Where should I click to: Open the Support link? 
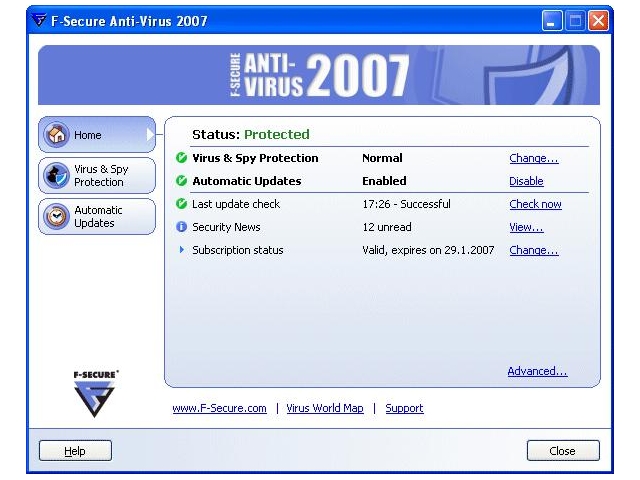coord(404,408)
